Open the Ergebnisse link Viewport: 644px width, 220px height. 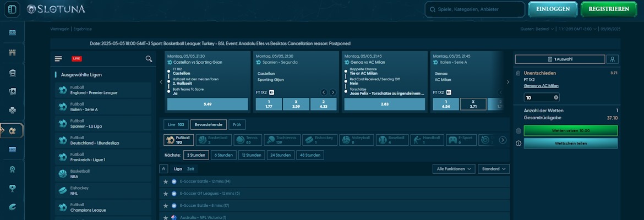pos(83,29)
